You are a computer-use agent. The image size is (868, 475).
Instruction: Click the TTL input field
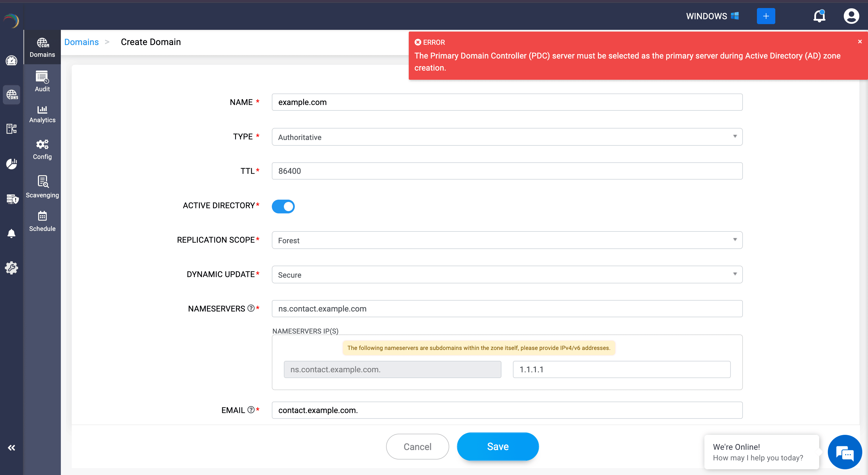(507, 171)
